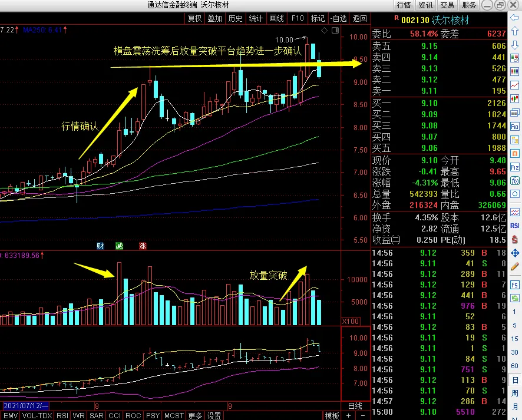The image size is (522, 420).
Task: Select the EMV indicator tab
Action: (x=11, y=416)
